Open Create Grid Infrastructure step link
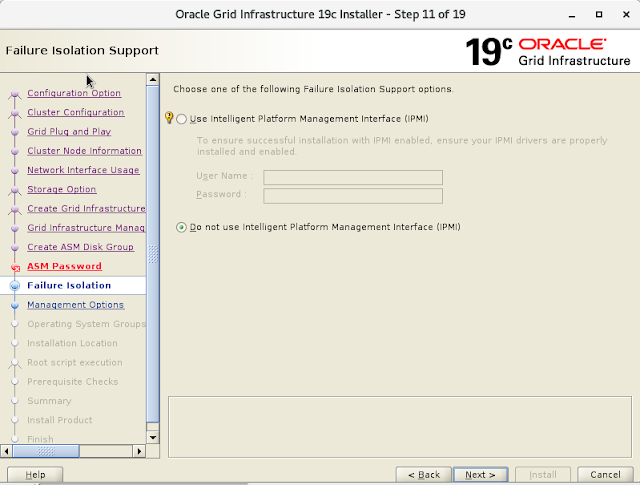Viewport: 640px width, 485px height. pyautogui.click(x=86, y=208)
